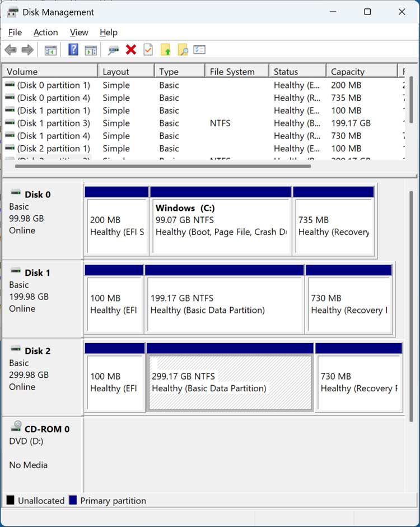The image size is (420, 527).
Task: Click the Properties checkmark toolbar icon
Action: [148, 50]
